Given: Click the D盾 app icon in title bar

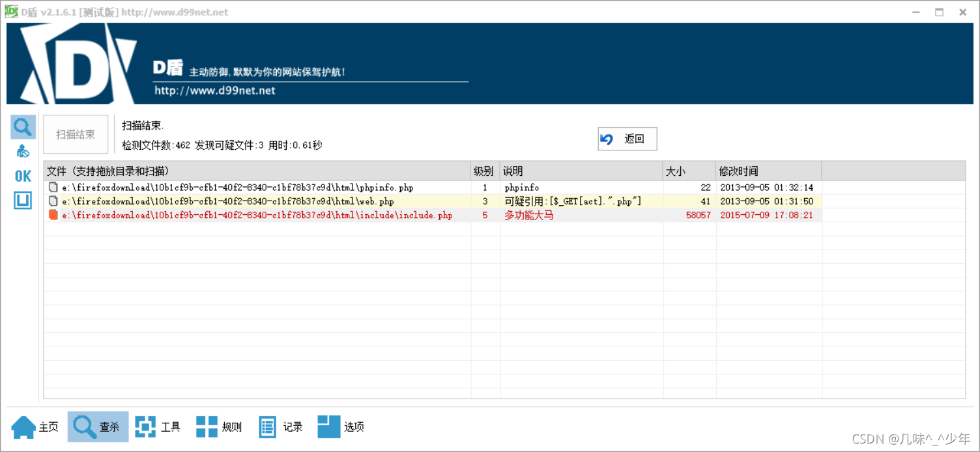Looking at the screenshot, I should [x=11, y=12].
